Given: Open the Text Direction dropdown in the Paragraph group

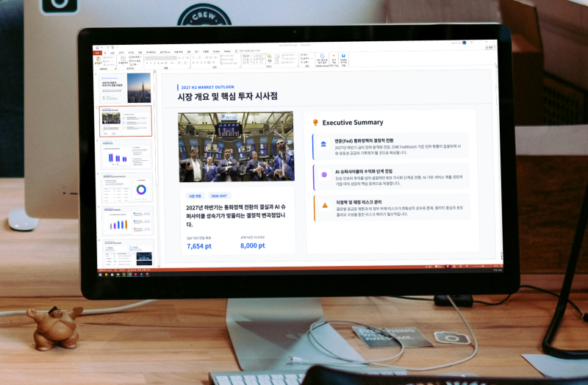Looking at the screenshot, I should [226, 56].
